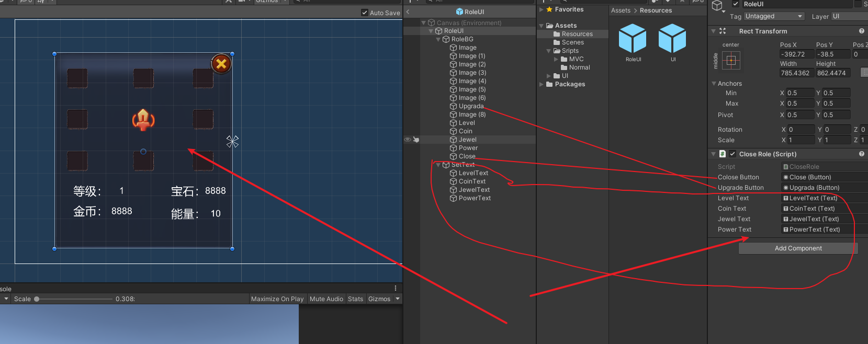This screenshot has width=868, height=344.
Task: Open the RoleUI prefab asset thumbnail
Action: (633, 39)
